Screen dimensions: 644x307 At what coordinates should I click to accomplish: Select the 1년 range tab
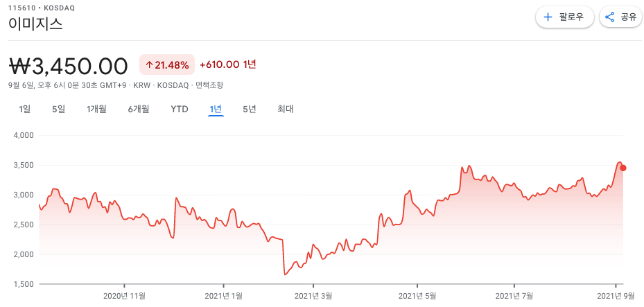[x=216, y=109]
